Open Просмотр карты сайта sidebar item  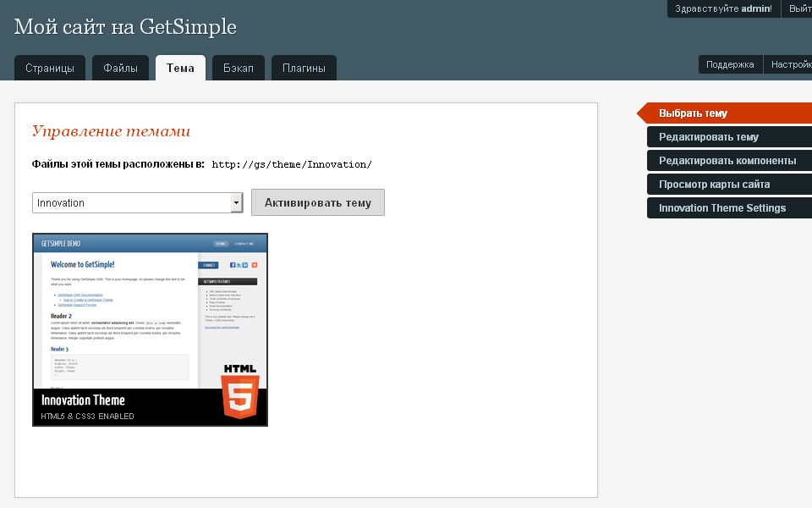714,185
